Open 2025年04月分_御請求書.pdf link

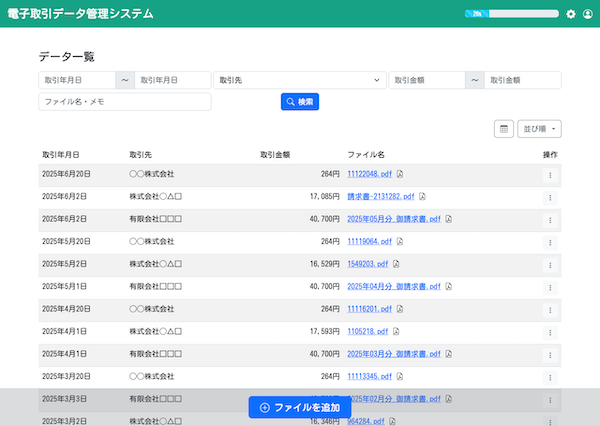pyautogui.click(x=394, y=287)
